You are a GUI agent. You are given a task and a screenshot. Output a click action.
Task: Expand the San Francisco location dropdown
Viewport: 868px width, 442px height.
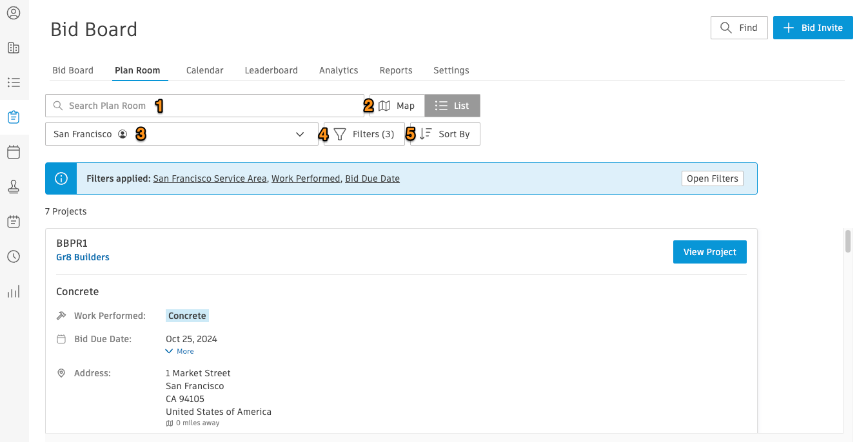181,133
